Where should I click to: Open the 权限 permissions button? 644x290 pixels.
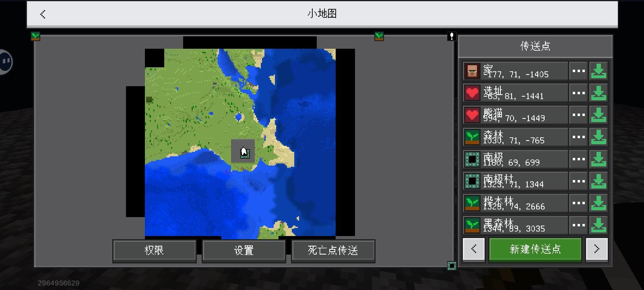pos(154,251)
